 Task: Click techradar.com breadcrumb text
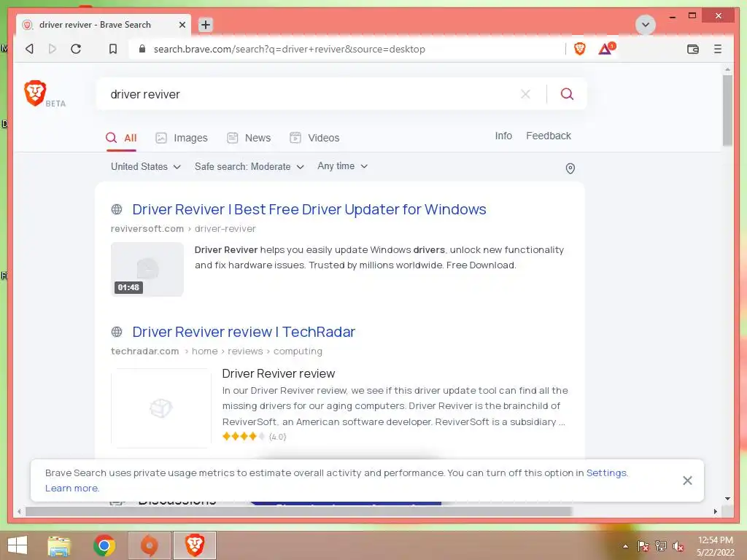(x=145, y=351)
